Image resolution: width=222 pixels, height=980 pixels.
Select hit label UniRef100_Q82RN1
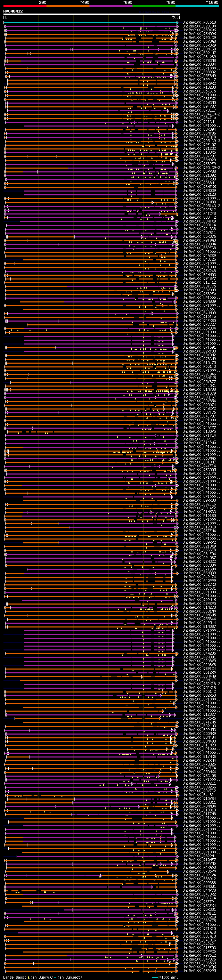tap(199, 856)
